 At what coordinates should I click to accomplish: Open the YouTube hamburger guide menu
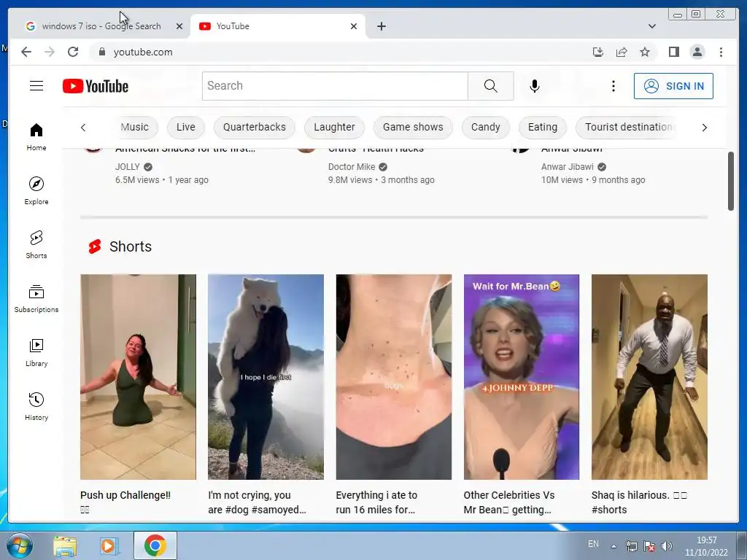point(36,86)
